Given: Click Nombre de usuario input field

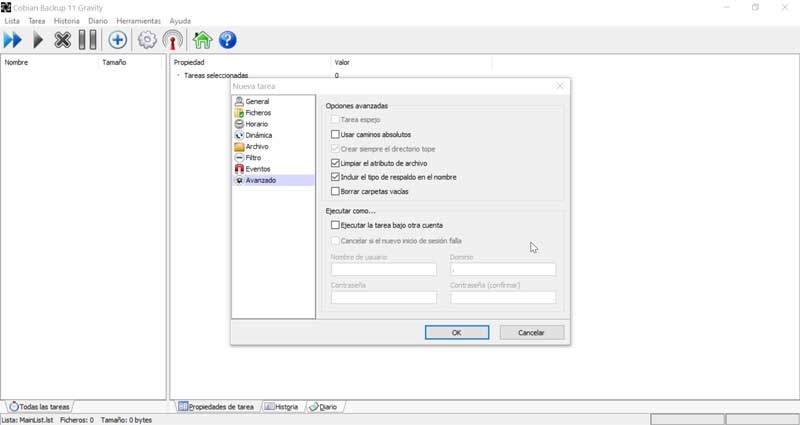Looking at the screenshot, I should pos(384,269).
